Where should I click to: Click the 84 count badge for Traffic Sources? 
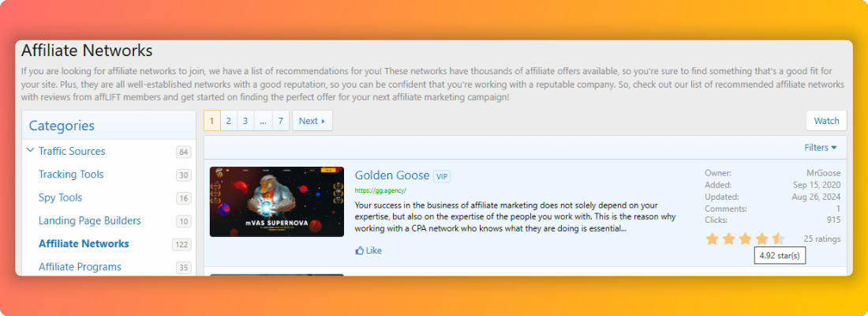tap(184, 152)
